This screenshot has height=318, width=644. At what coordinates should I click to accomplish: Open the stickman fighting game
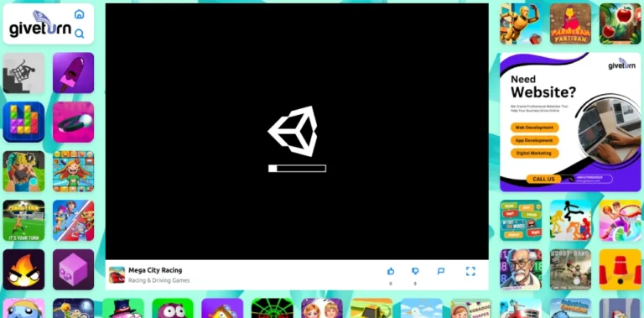(x=570, y=221)
